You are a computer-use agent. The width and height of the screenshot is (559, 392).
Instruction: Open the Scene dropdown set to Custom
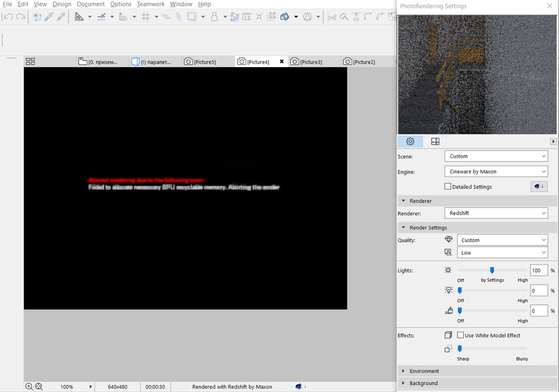[x=496, y=156]
